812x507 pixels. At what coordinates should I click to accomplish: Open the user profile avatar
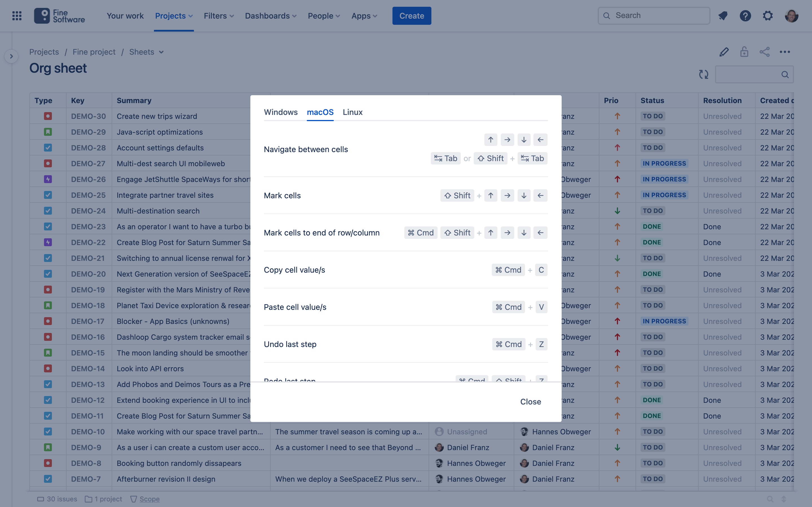791,16
